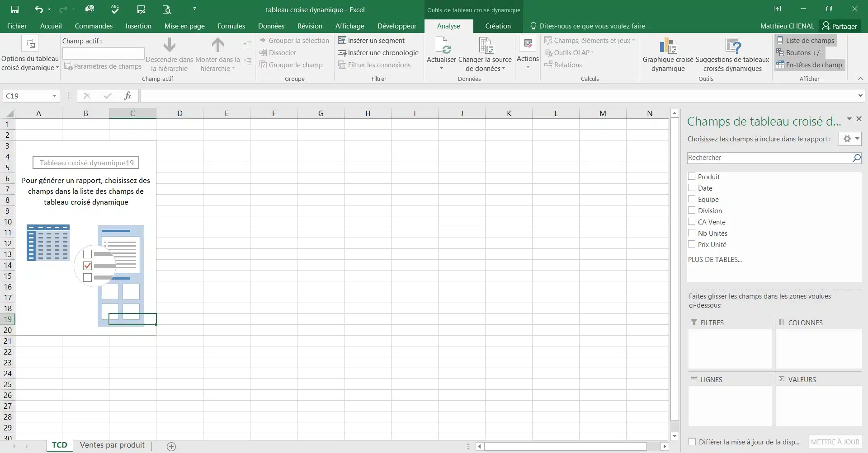Viewport: 868px width, 453px height.
Task: Toggle the Liste de champs button
Action: coord(806,41)
